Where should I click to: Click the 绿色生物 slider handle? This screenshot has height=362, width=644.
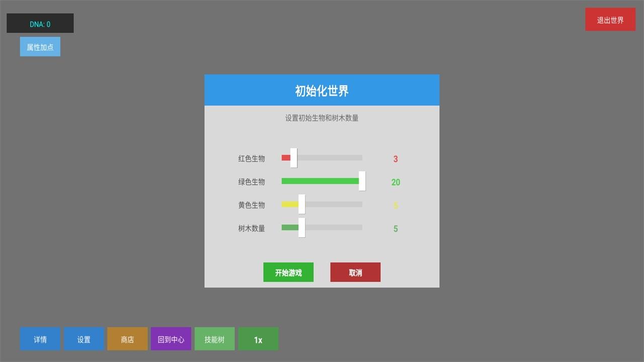[362, 181]
